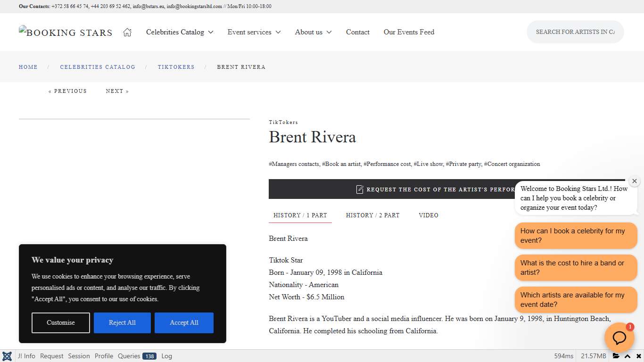Switch to HISTORY / 2 PART tab
Image resolution: width=644 pixels, height=362 pixels.
[x=372, y=215]
